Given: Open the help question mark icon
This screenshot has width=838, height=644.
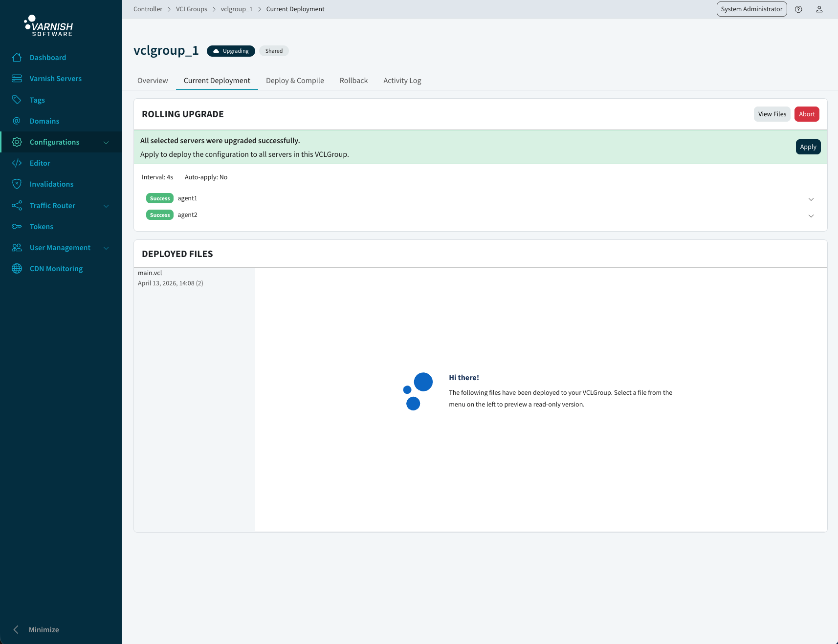Looking at the screenshot, I should pos(798,9).
